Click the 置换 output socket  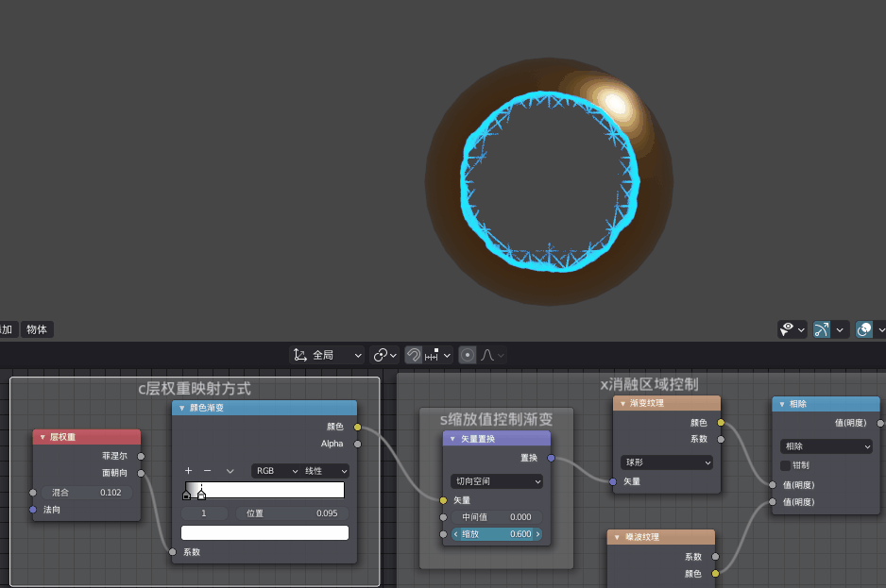551,458
